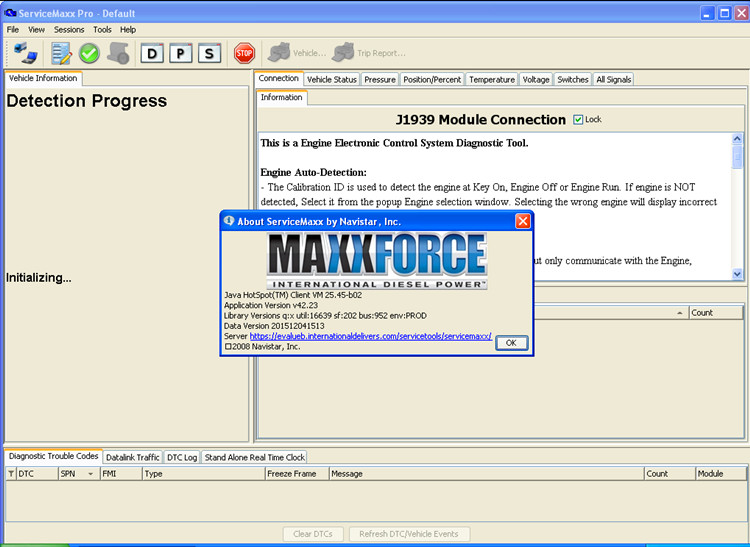Switch to the Vehicle Status tab
The image size is (750, 547).
pyautogui.click(x=332, y=79)
